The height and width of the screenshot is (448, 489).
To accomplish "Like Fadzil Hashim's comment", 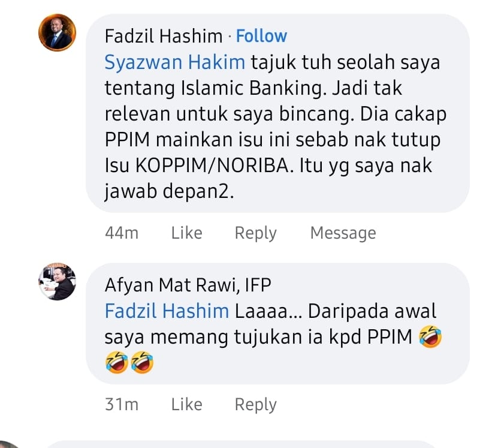I will tap(187, 233).
